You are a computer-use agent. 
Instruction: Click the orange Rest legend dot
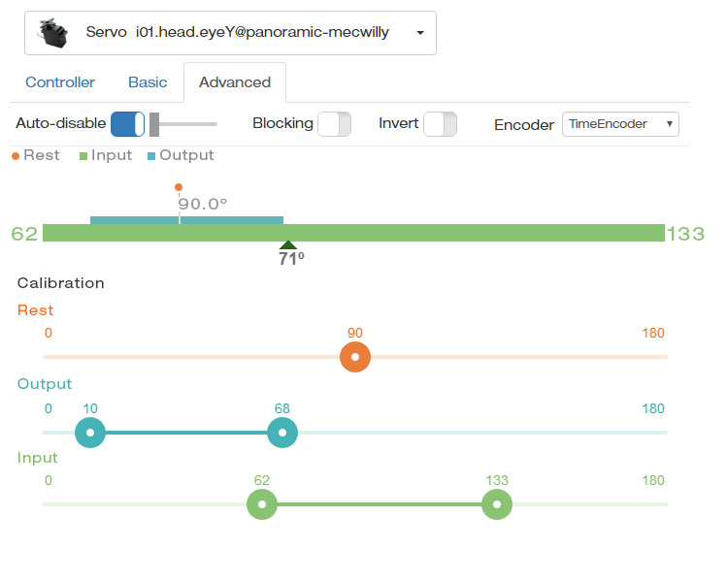16,156
